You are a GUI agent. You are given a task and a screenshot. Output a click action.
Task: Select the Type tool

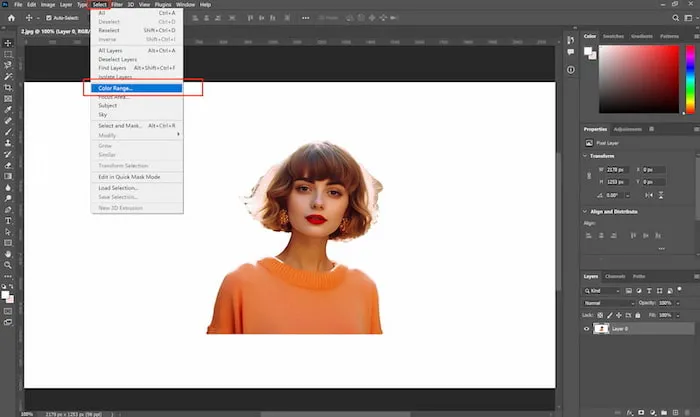[x=8, y=219]
